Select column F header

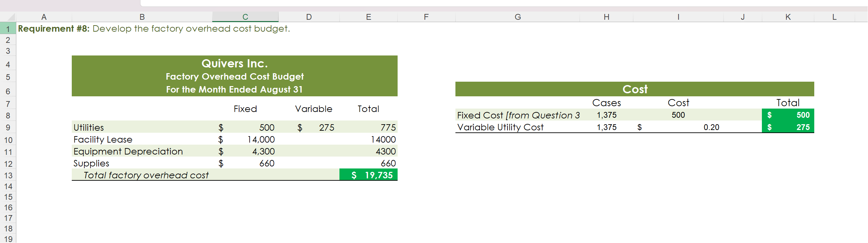point(426,17)
